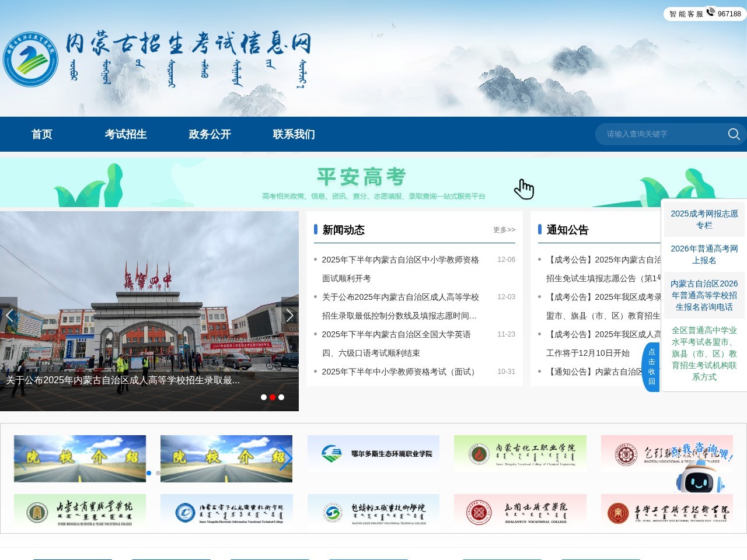Show previous slide in news photo carousel
This screenshot has height=560, width=747.
(9, 316)
